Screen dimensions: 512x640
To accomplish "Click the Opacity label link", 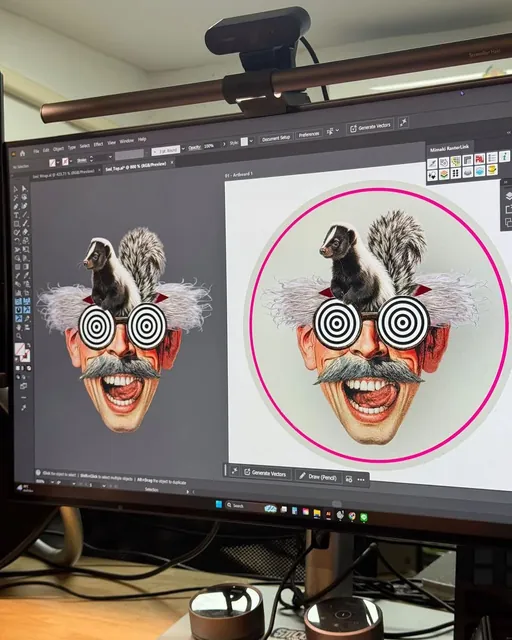I will point(194,147).
